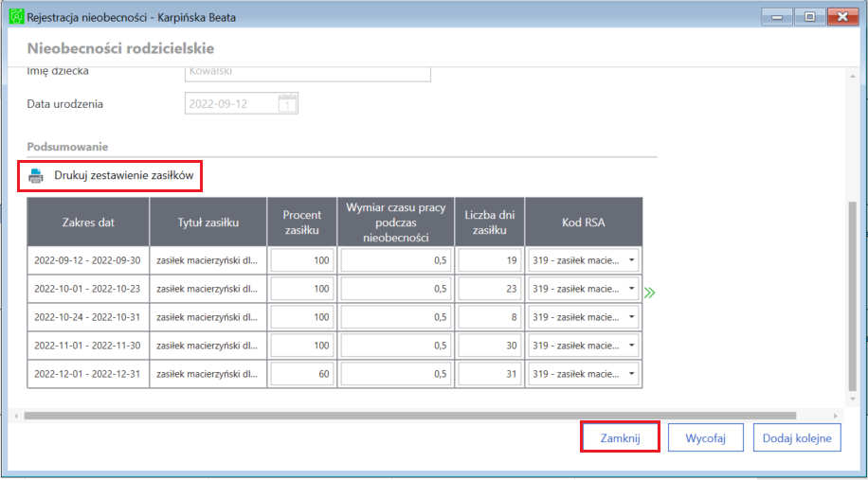The height and width of the screenshot is (480, 868).
Task: Click the Wycofaj button
Action: (705, 438)
